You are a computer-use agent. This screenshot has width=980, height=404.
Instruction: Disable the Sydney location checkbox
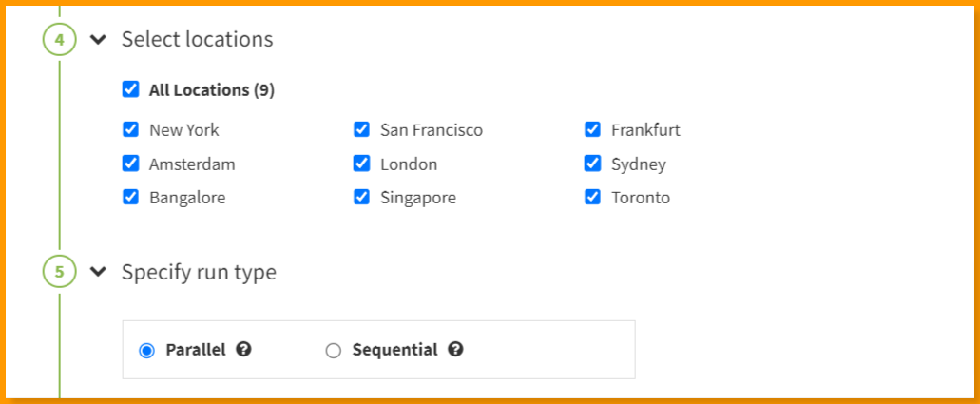(x=592, y=164)
